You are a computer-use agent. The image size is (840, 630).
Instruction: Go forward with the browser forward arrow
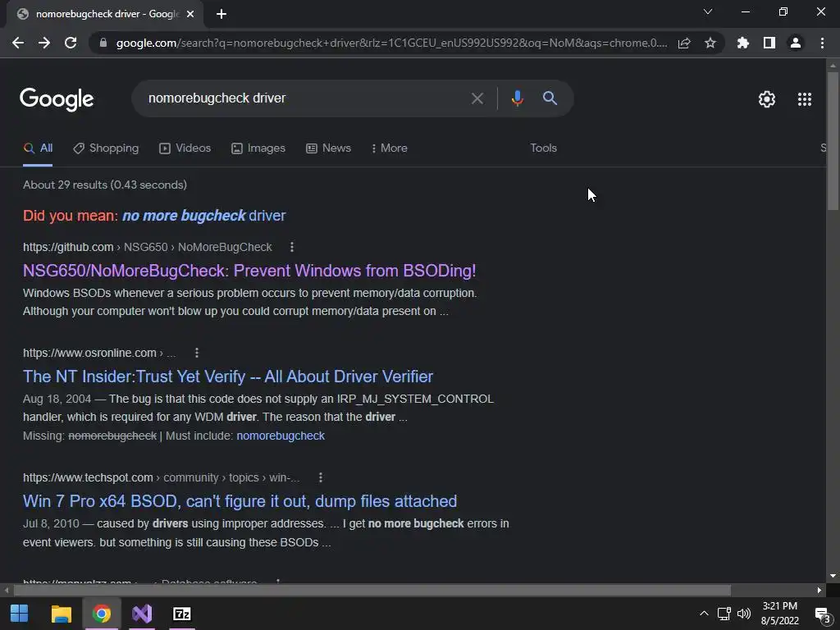(44, 43)
